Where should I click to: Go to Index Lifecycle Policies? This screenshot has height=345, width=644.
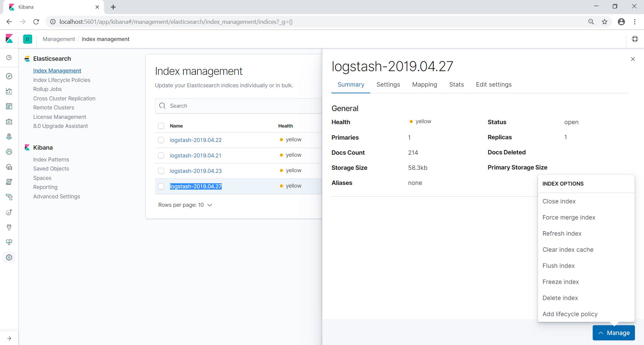(61, 80)
